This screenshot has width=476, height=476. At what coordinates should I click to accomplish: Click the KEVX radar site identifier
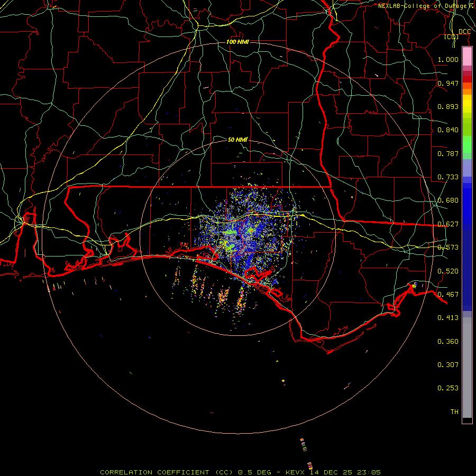(296, 472)
